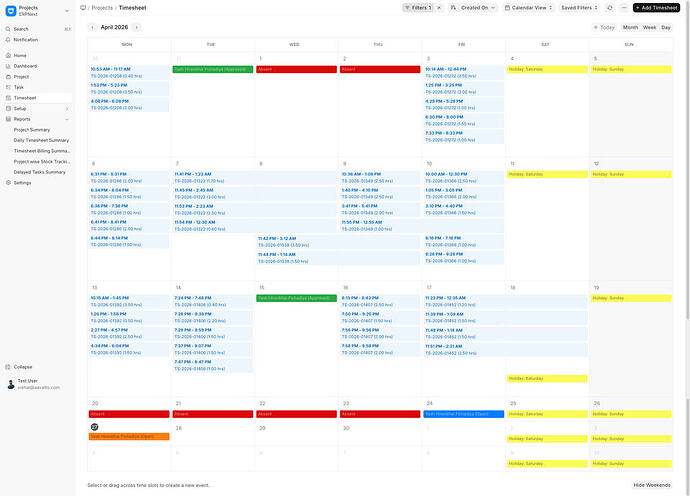Screen dimensions: 690x496
Task: Click the Search magnifier icon in sidebar
Action: 8,29
